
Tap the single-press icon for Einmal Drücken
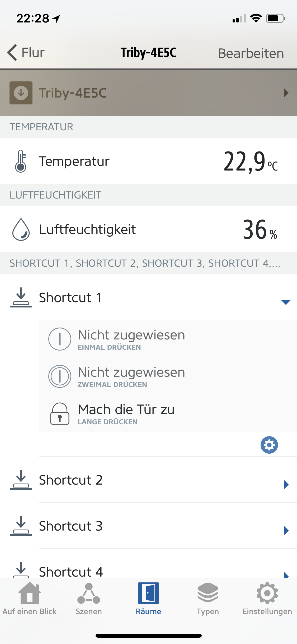point(60,339)
